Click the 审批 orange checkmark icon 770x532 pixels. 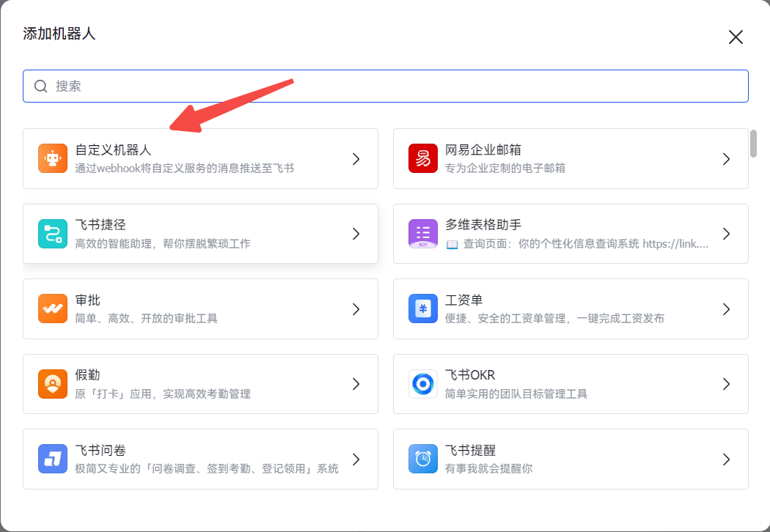click(x=53, y=309)
